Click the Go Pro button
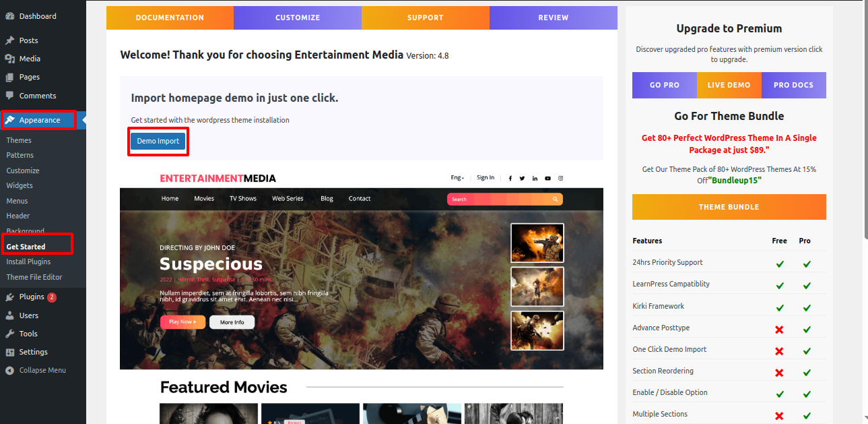 (x=665, y=85)
